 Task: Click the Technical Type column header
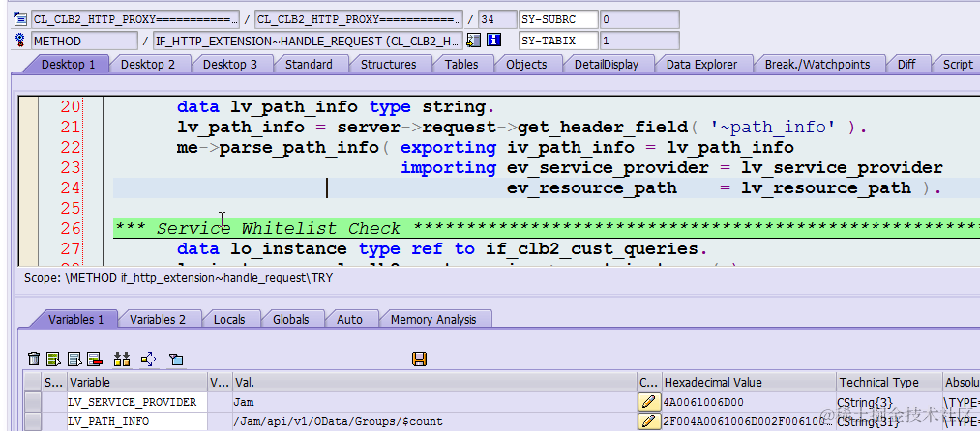889,383
